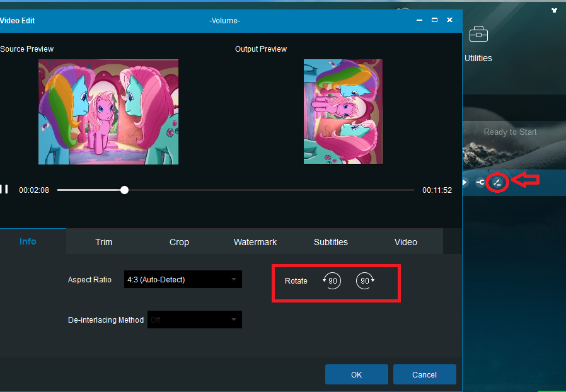Click the 'Ready to Start' status text
566x392 pixels.
pos(510,132)
